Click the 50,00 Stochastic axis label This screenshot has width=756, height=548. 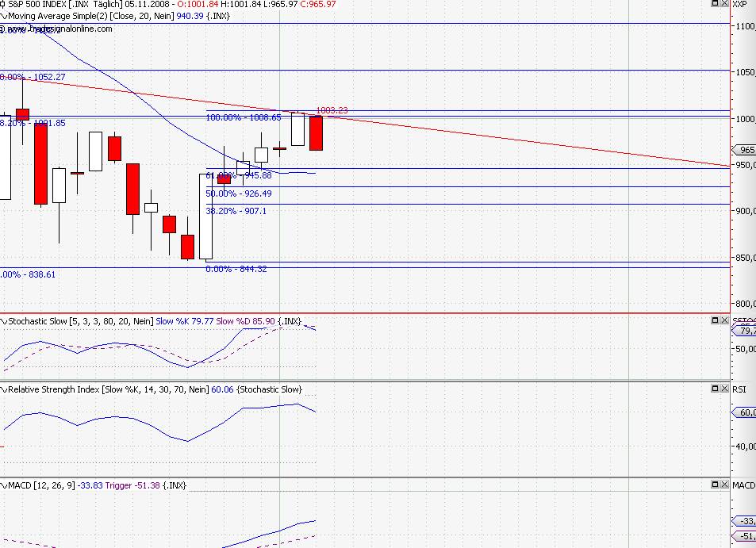point(746,349)
